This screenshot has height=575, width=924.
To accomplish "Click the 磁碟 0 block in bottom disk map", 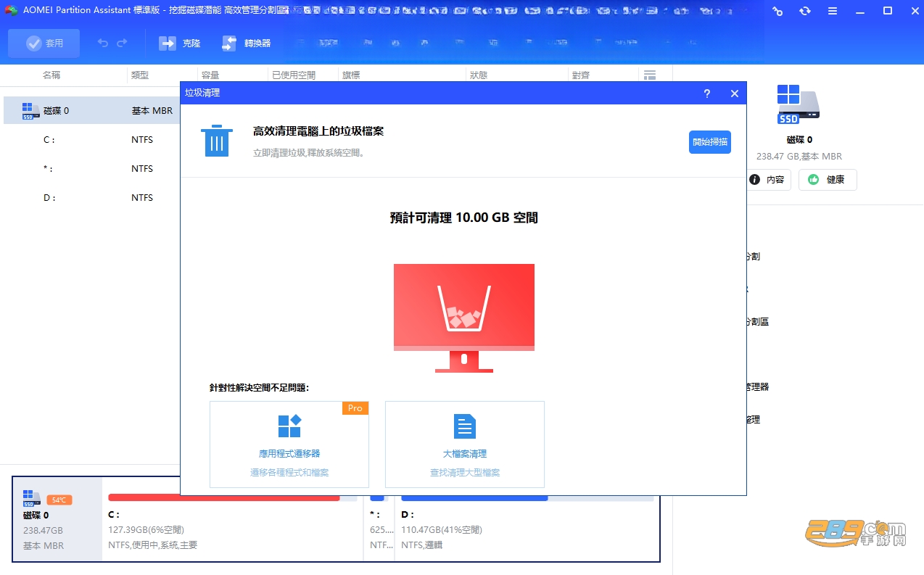I will (57, 519).
